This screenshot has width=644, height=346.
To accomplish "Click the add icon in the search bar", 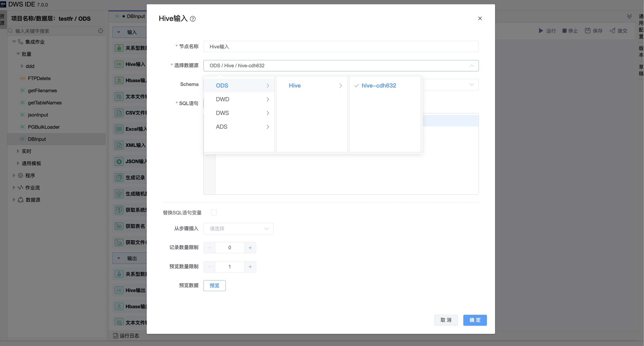I will [101, 31].
